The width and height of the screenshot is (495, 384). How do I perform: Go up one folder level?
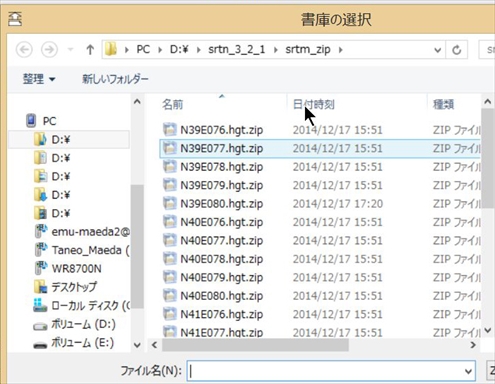pyautogui.click(x=90, y=50)
